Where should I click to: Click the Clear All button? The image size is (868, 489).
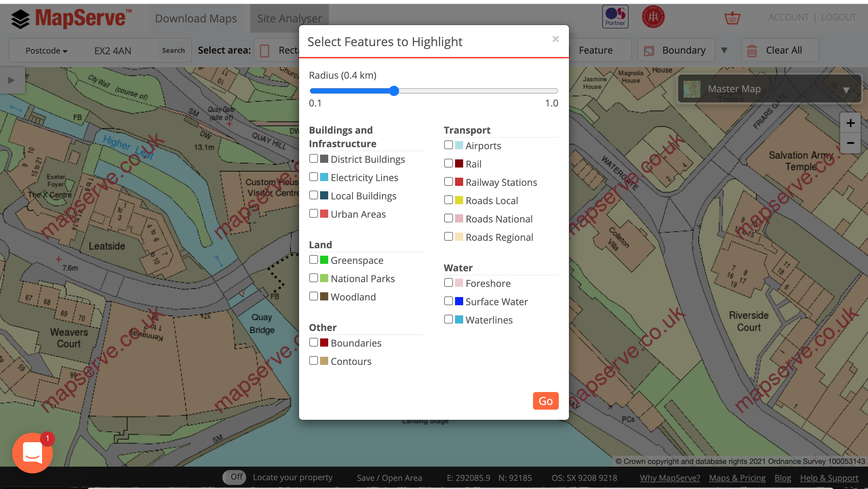pos(780,50)
